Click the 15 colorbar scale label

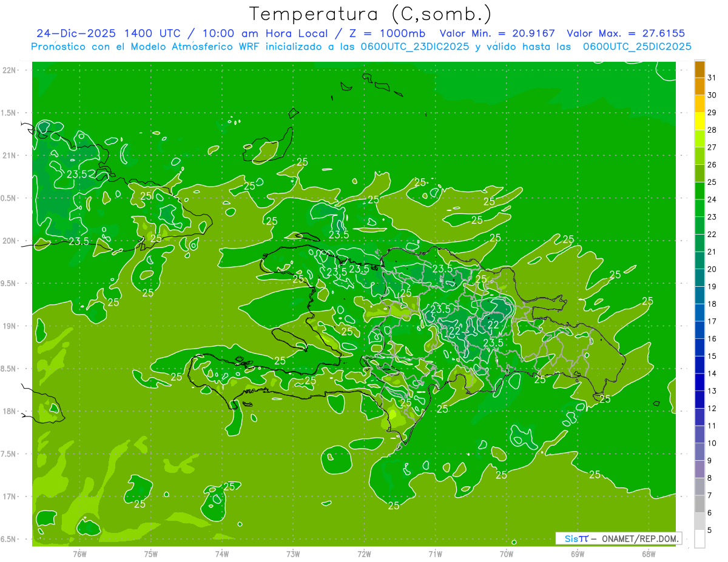(712, 356)
